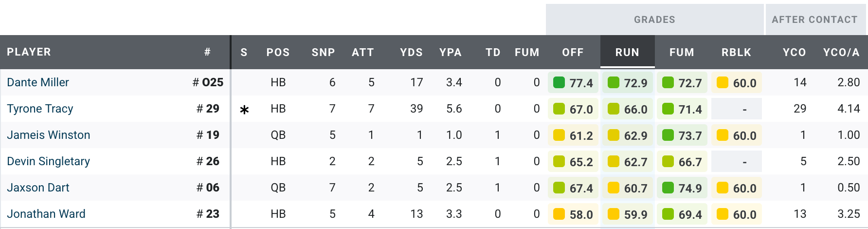Click the GRADES group header
Screen dimensions: 868x229
coord(654,19)
